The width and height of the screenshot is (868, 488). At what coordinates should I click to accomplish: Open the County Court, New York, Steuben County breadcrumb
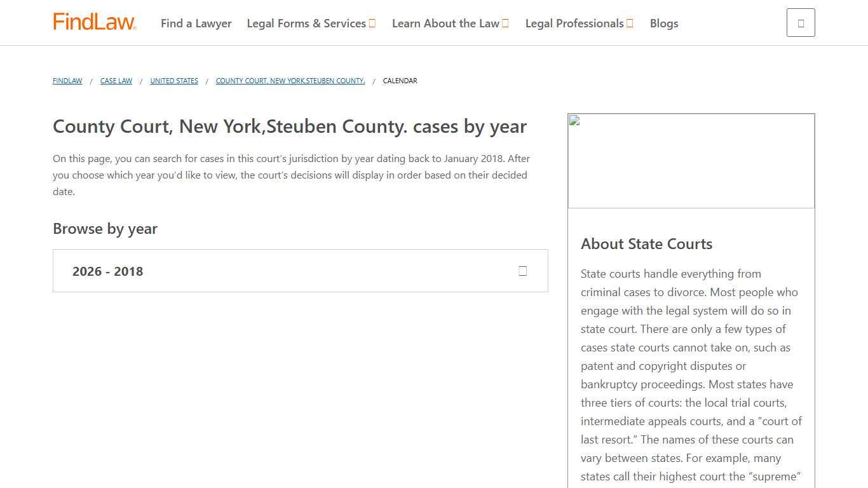click(x=290, y=81)
